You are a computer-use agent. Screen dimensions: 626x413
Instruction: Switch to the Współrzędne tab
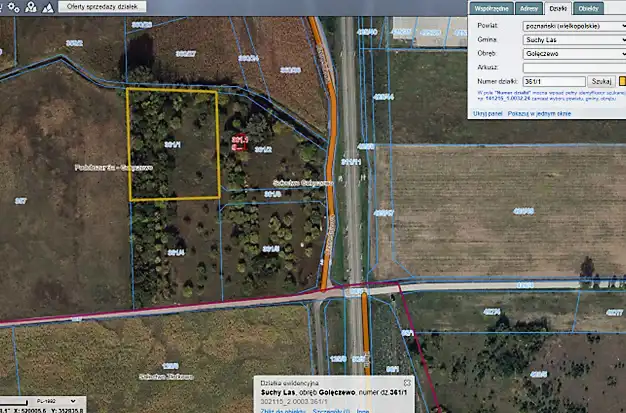pyautogui.click(x=491, y=8)
